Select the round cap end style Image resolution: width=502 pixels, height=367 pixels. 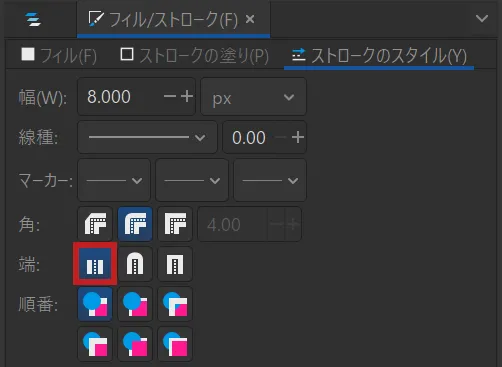tap(135, 264)
